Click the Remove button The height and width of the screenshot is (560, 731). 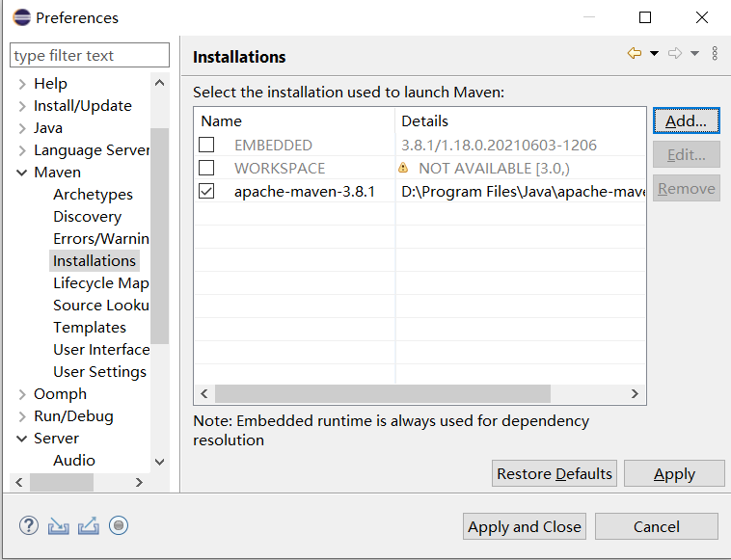click(x=687, y=188)
